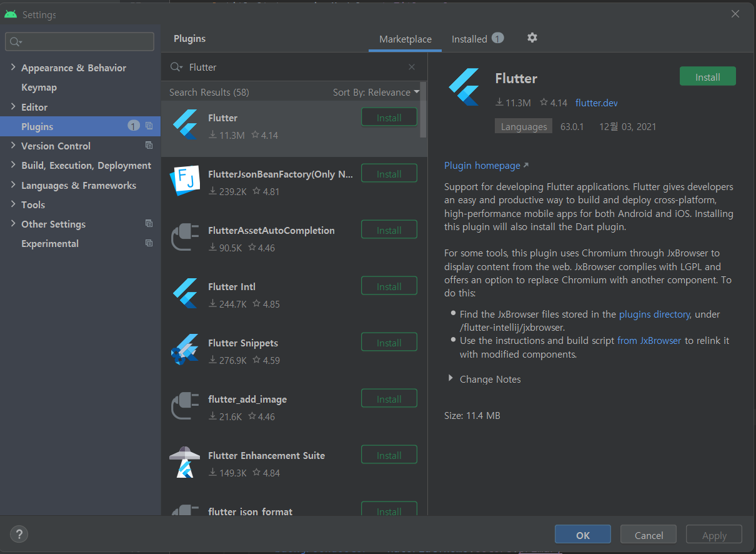Expand Appearance & Behavior settings
The image size is (756, 554).
click(x=13, y=67)
